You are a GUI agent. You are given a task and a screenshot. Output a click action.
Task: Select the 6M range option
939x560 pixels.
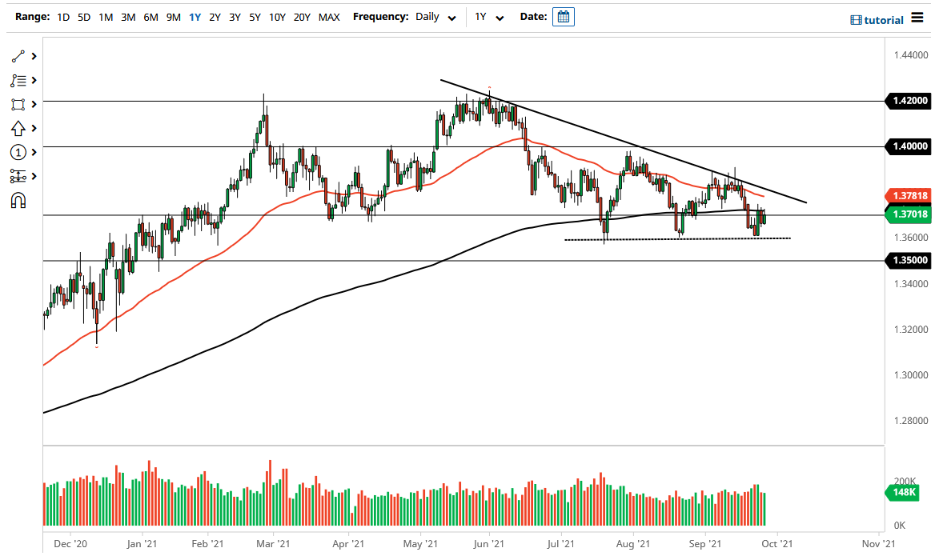click(149, 16)
